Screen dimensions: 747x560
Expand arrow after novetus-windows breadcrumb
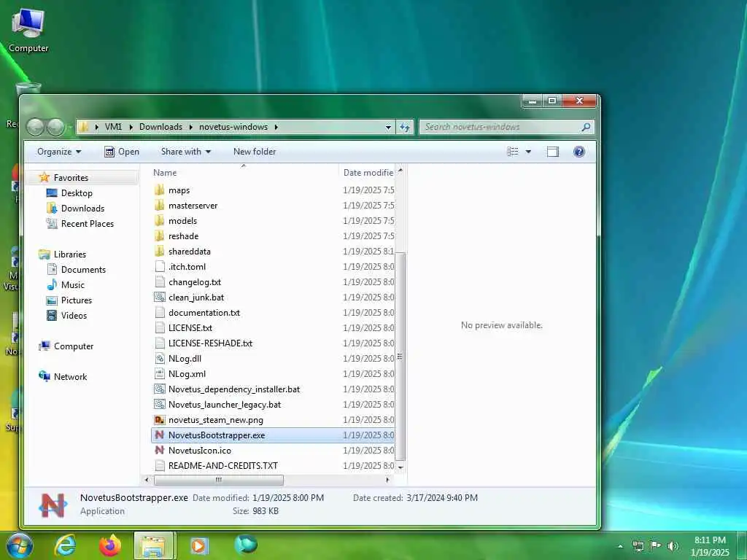[x=276, y=127]
